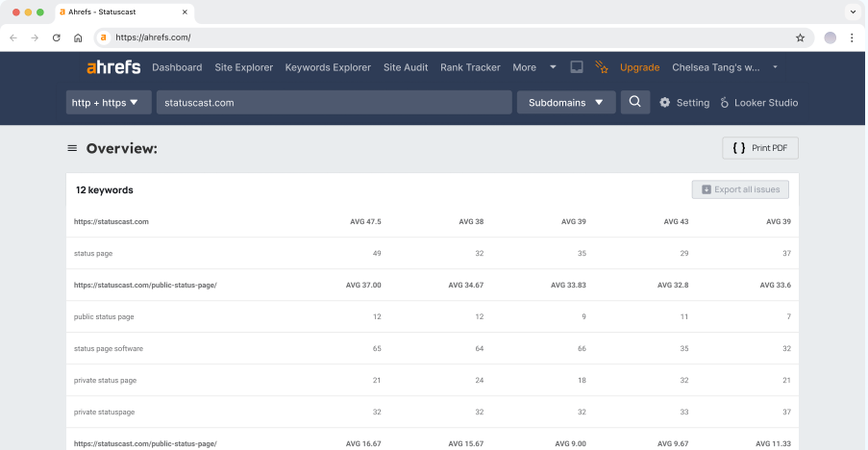
Task: Click the value 49 in status page row
Action: 377,253
